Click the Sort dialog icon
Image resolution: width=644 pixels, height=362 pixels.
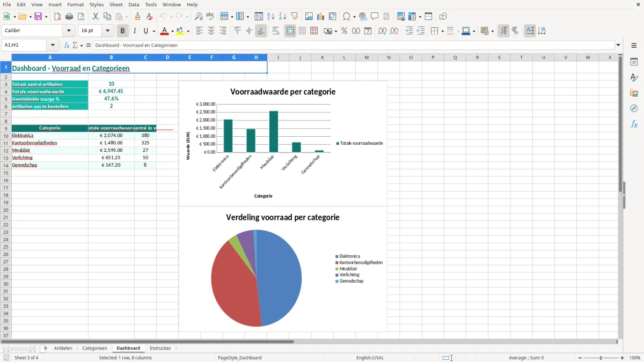259,17
